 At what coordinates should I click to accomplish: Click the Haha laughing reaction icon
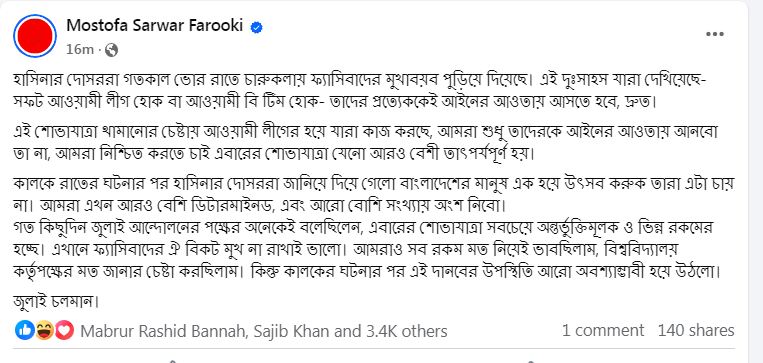click(x=44, y=331)
